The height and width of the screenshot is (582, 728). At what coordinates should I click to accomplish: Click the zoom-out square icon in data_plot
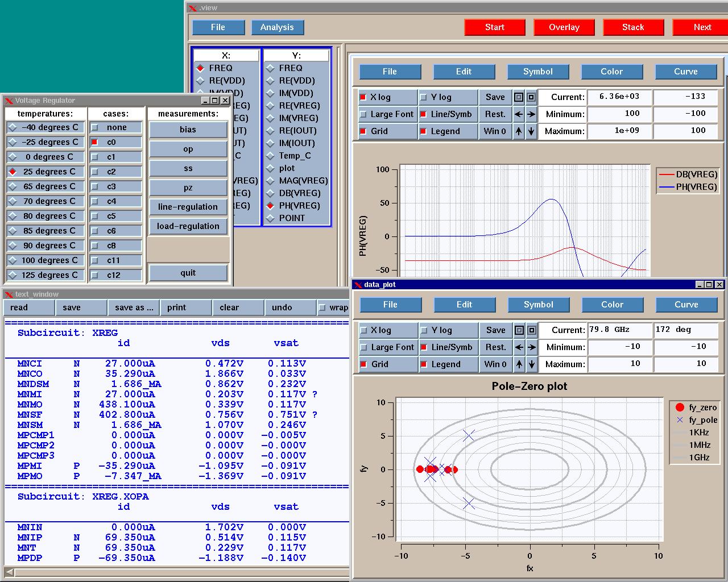point(531,330)
